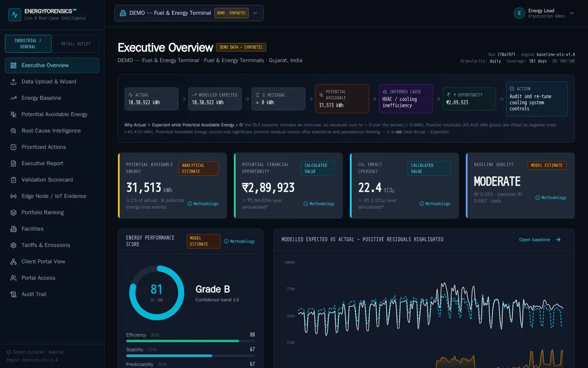Open Methodology for Baseline Quality card
588x368 pixels.
coord(551,197)
